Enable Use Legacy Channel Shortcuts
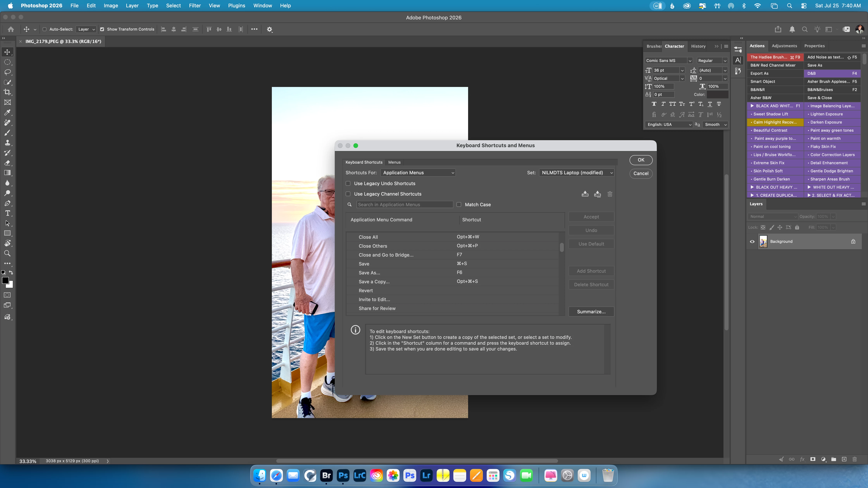The image size is (868, 488). (348, 194)
